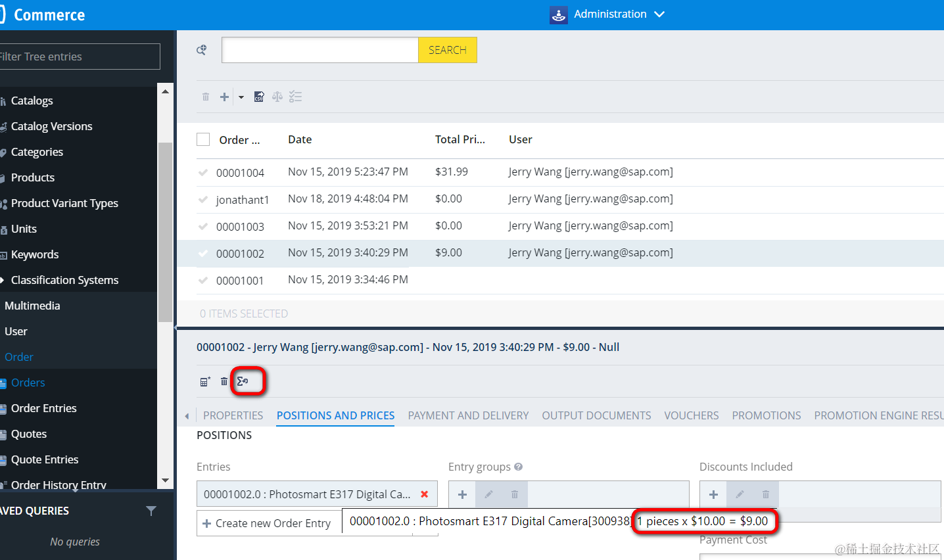Viewport: 944px width, 560px height.
Task: Click the calculator icon in order details
Action: [204, 381]
